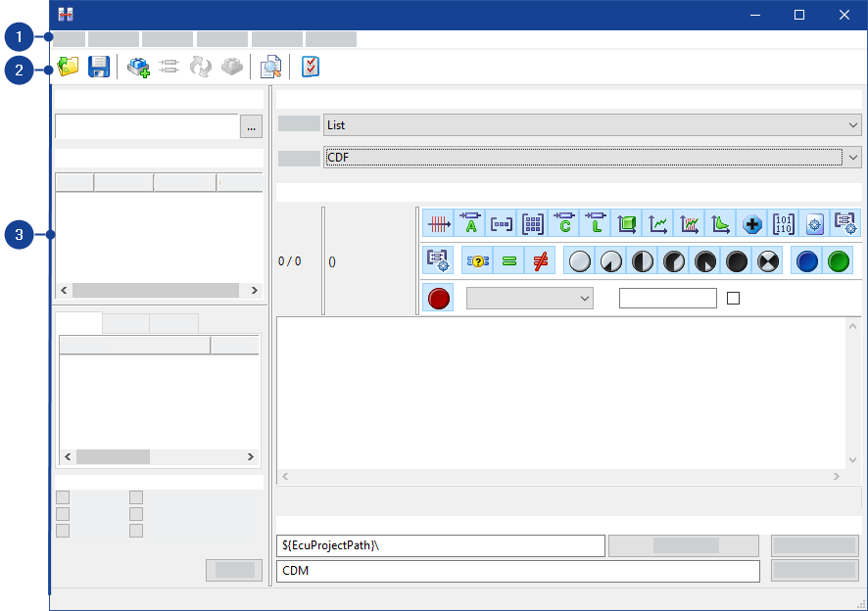
Task: Click the half-filled circle status icon
Action: tap(643, 260)
